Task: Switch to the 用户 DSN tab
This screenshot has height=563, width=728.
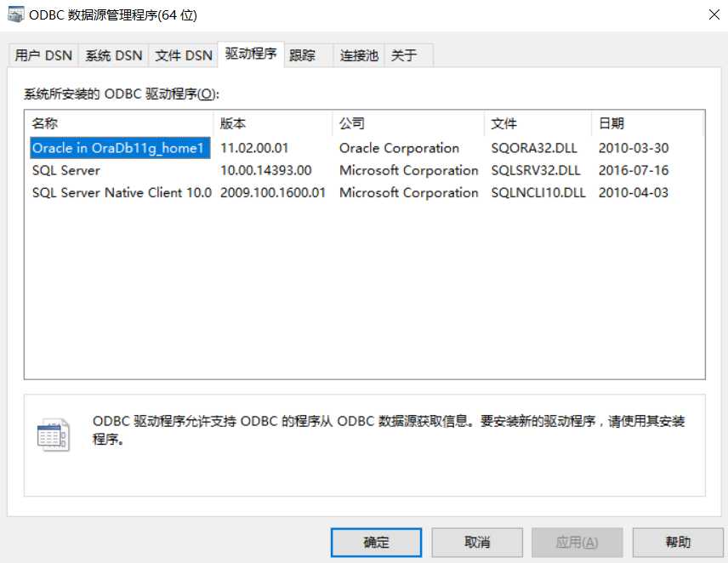Action: click(x=43, y=55)
